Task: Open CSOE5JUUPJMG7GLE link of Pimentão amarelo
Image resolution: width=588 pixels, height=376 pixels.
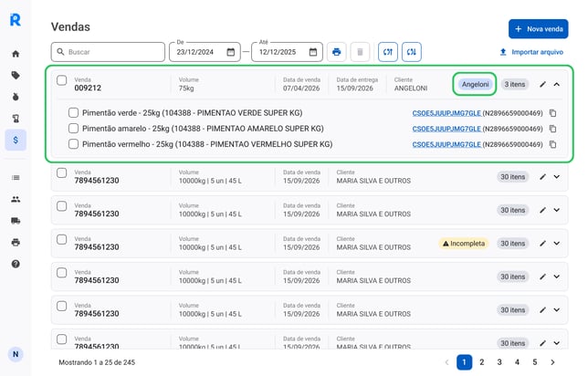Action: pos(446,129)
